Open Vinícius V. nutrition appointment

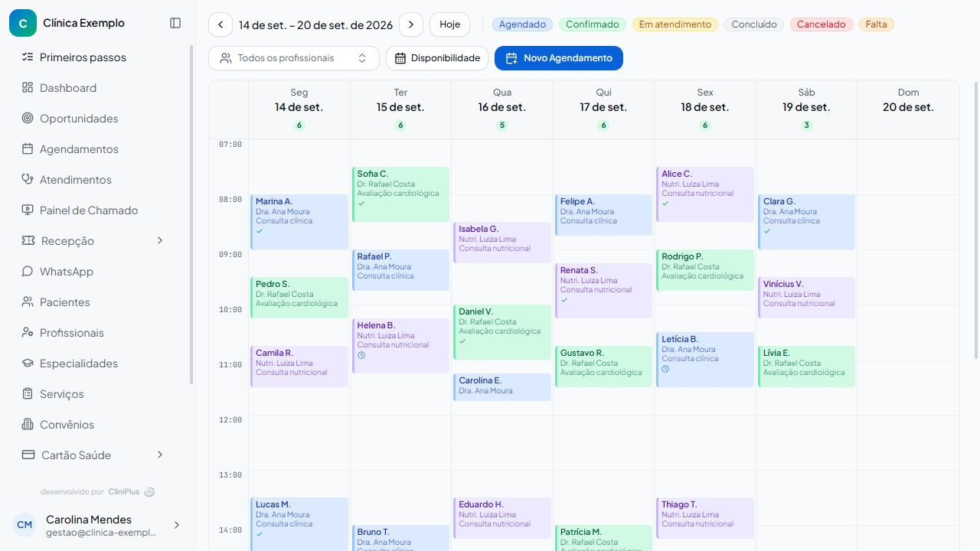[807, 298]
